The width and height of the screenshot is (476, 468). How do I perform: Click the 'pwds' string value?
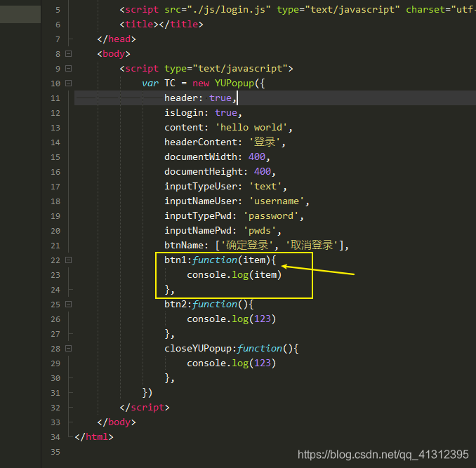(x=260, y=231)
